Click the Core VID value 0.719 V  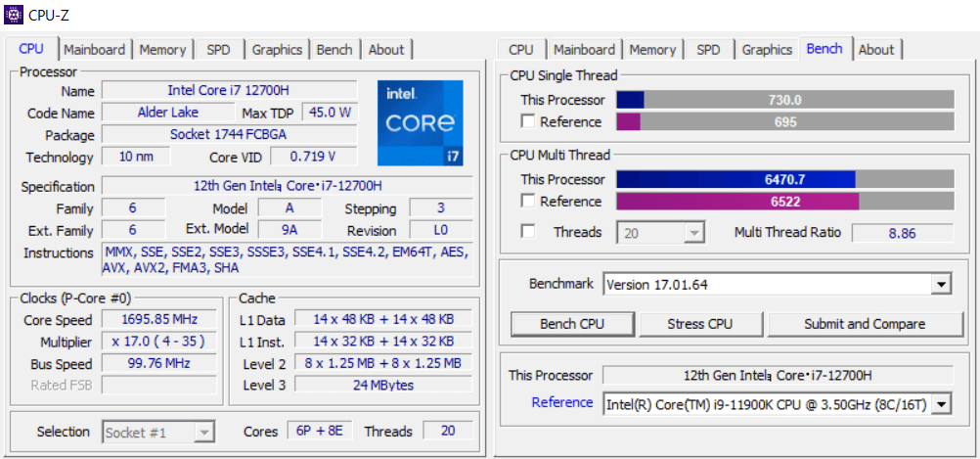(313, 157)
